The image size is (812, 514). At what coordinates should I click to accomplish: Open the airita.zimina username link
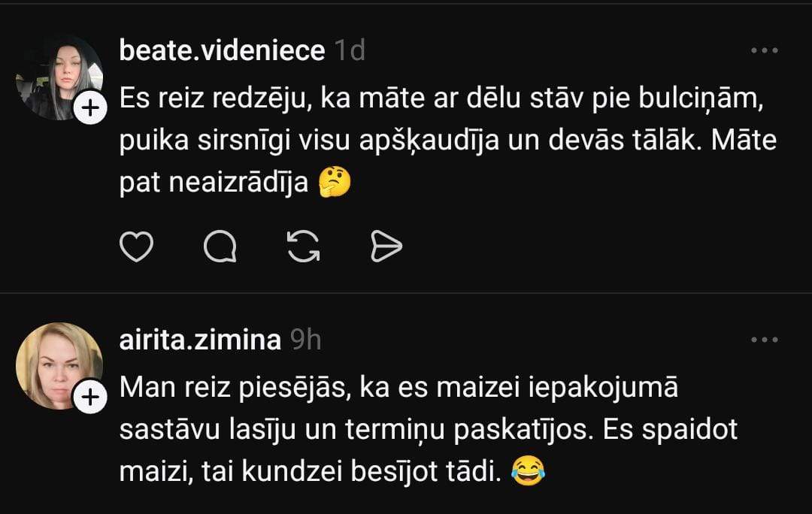tap(200, 340)
